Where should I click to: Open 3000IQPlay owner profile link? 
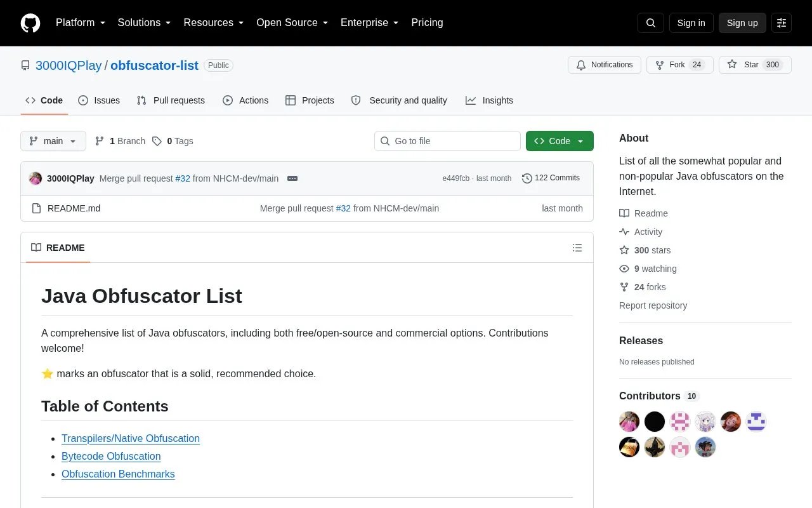69,65
